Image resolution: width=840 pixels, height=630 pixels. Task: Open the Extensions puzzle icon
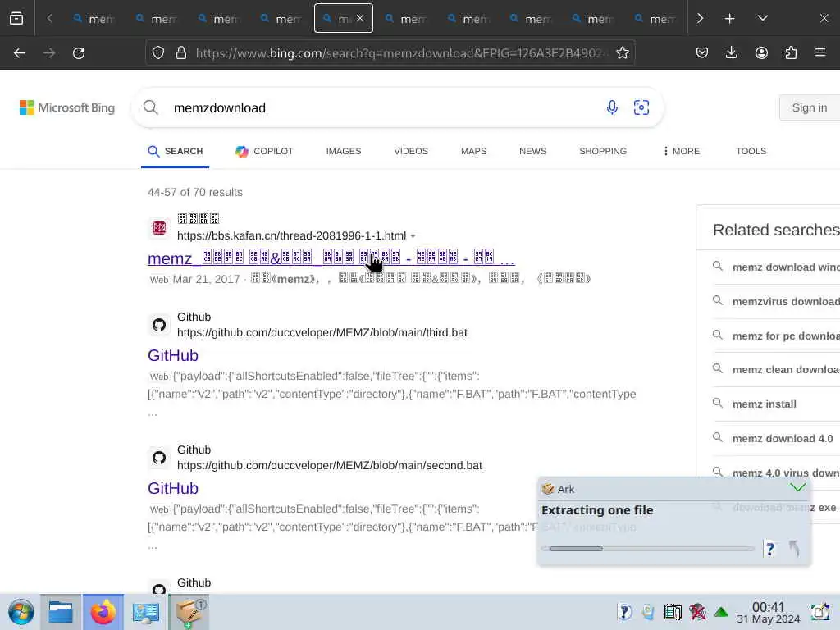click(791, 53)
